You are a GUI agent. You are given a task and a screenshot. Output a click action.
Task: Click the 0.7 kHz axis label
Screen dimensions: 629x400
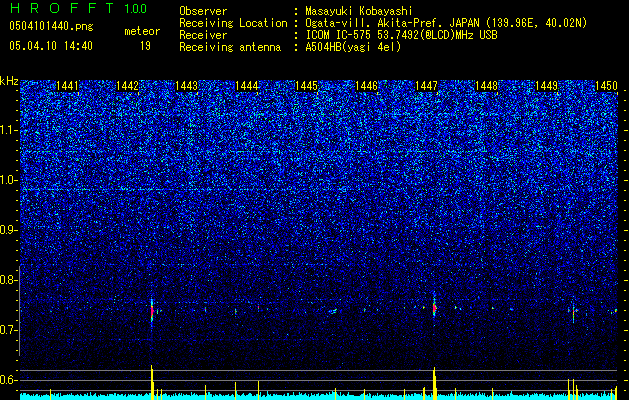coord(9,330)
